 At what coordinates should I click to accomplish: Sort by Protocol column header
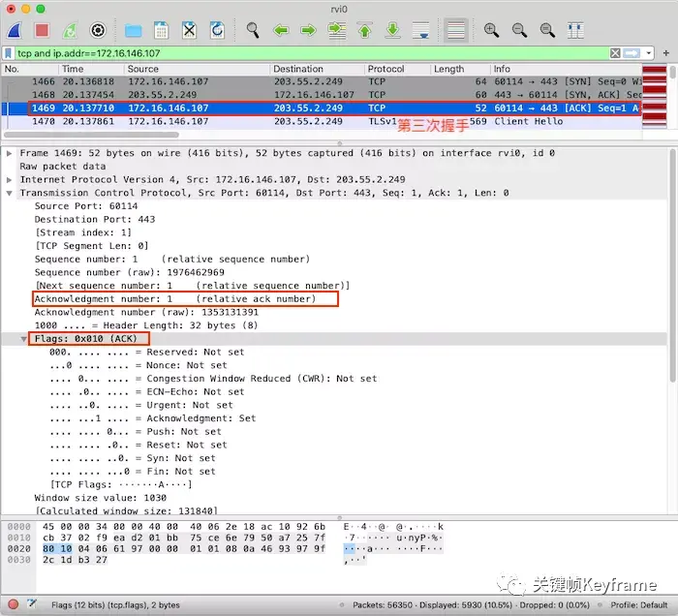(397, 69)
